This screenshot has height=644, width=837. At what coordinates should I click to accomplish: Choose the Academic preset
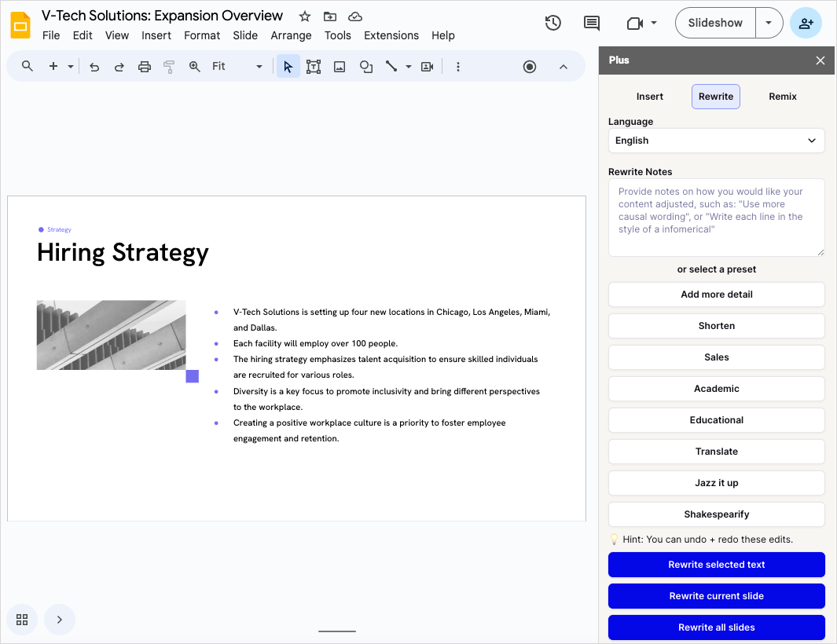point(716,389)
